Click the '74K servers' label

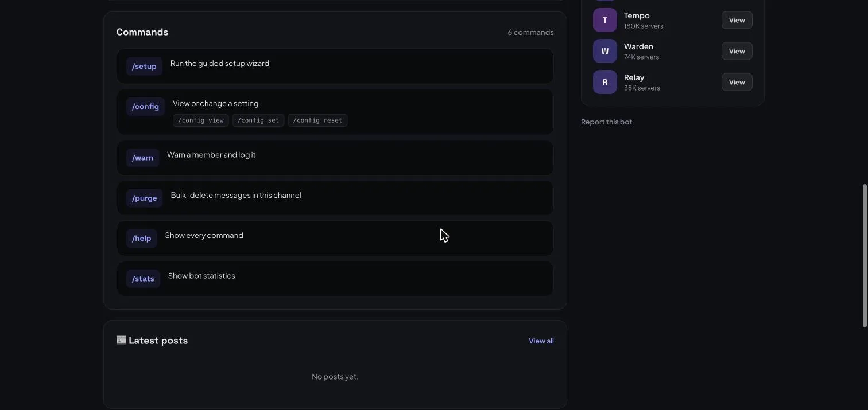(x=641, y=57)
